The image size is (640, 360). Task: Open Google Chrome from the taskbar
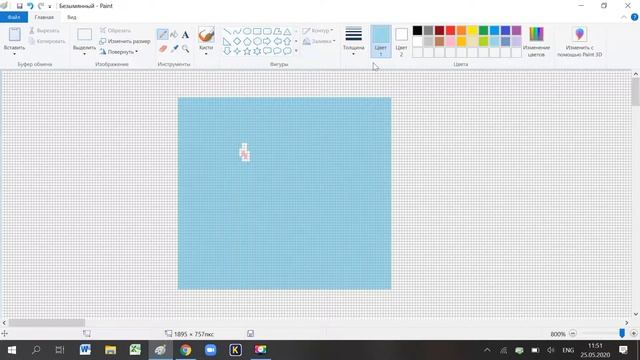(x=185, y=350)
